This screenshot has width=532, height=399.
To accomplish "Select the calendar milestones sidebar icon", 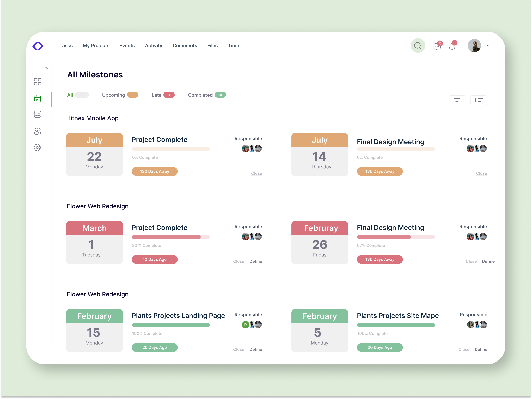I will coord(37,99).
